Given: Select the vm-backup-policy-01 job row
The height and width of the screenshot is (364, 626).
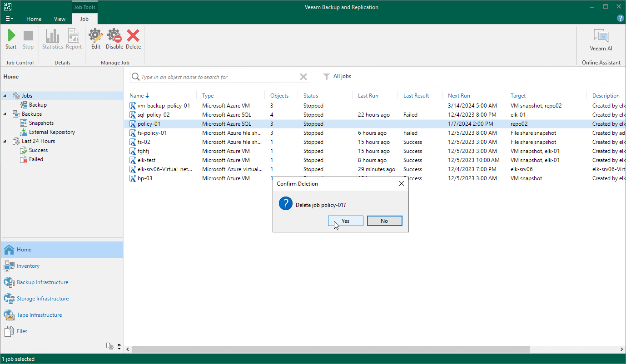Looking at the screenshot, I should pos(375,106).
